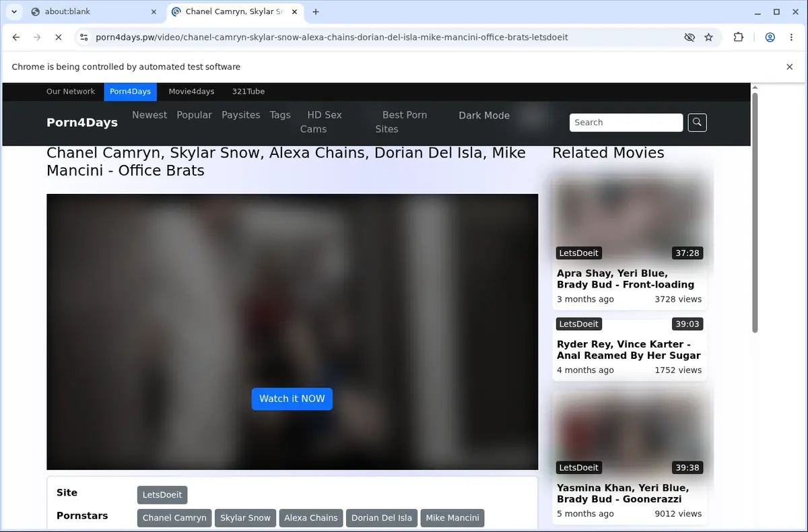Click the Dorian Del Isla tag
Image resolution: width=808 pixels, height=532 pixels.
click(382, 518)
